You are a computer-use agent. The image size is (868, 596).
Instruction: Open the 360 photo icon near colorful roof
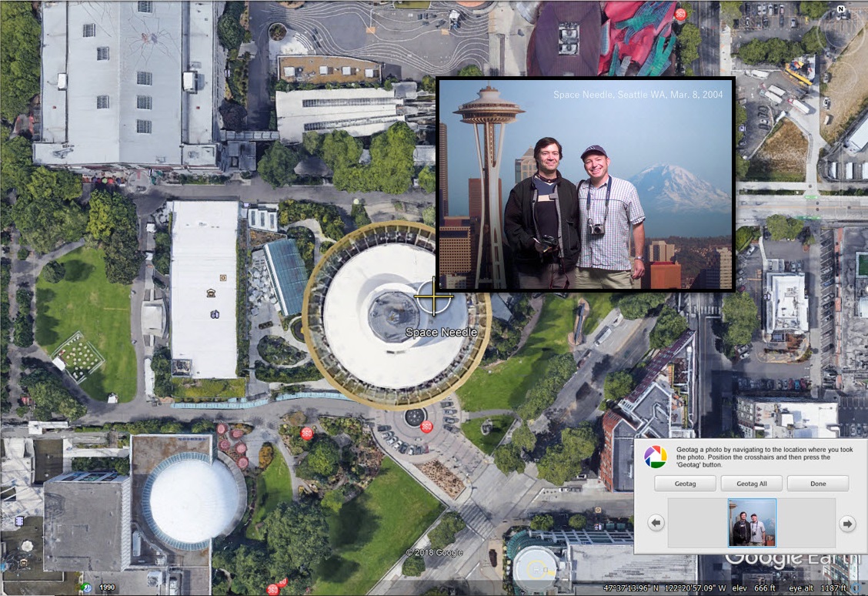coord(680,14)
